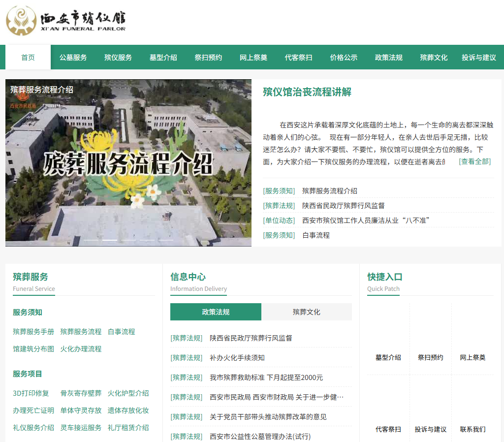Open 投诉与建议 in the top navigation bar
Image resolution: width=504 pixels, height=442 pixels.
(478, 57)
